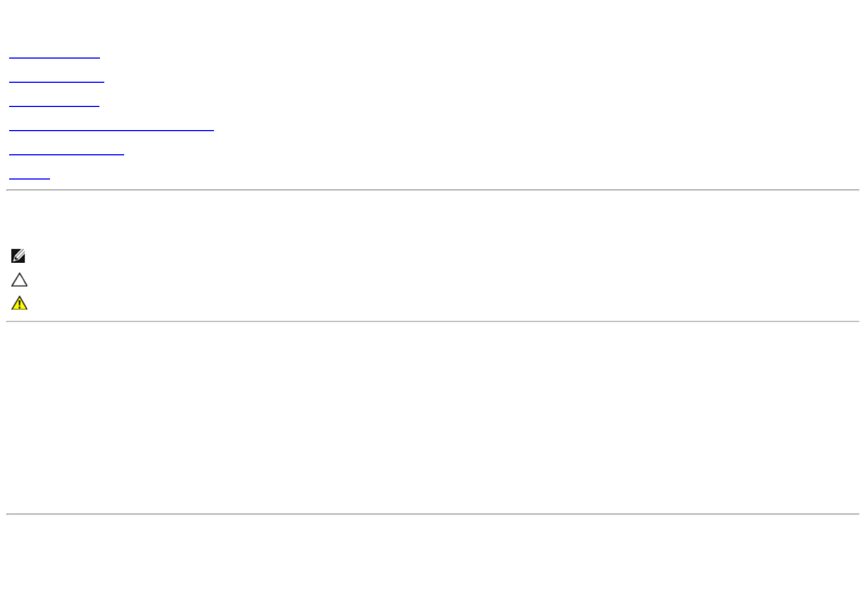This screenshot has height=616, width=866.
Task: Open the first blue underlined link
Action: pos(54,55)
